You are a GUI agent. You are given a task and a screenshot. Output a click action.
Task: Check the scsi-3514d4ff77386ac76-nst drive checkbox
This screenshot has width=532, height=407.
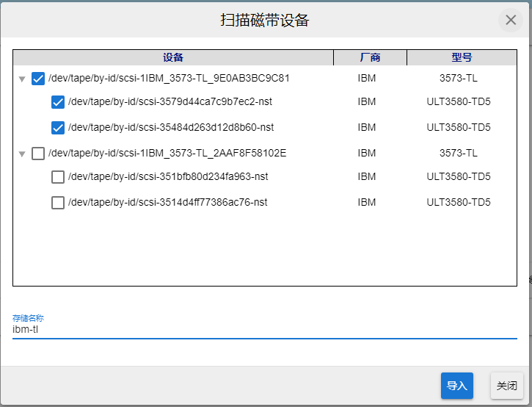point(58,203)
